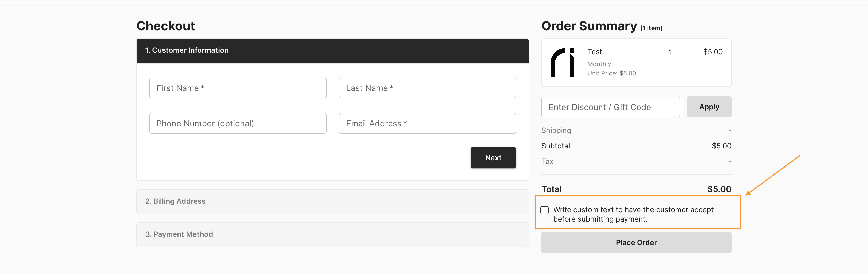Screen dimensions: 868x273
Task: Click the Next button
Action: tap(493, 157)
